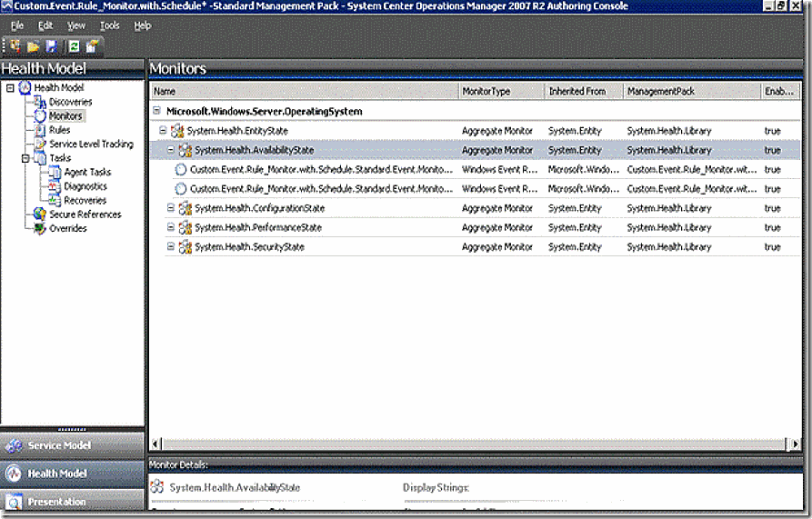
Task: Click the Recoveries tree icon
Action: [55, 200]
